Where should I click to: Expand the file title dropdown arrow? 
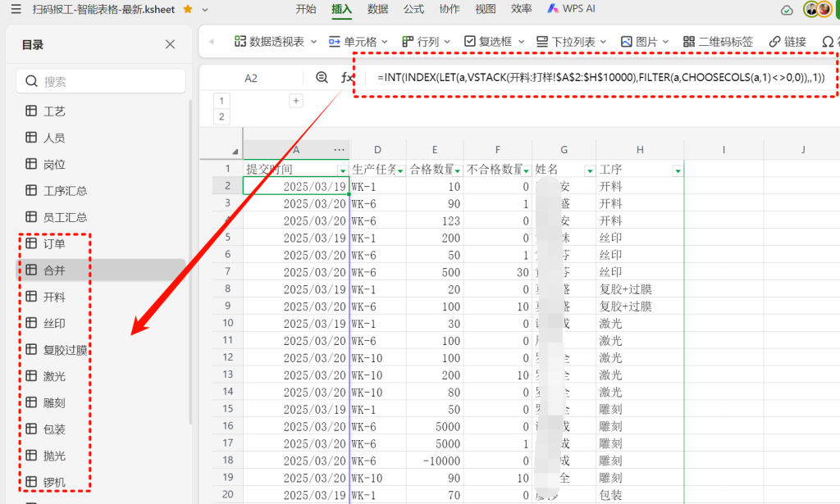204,10
